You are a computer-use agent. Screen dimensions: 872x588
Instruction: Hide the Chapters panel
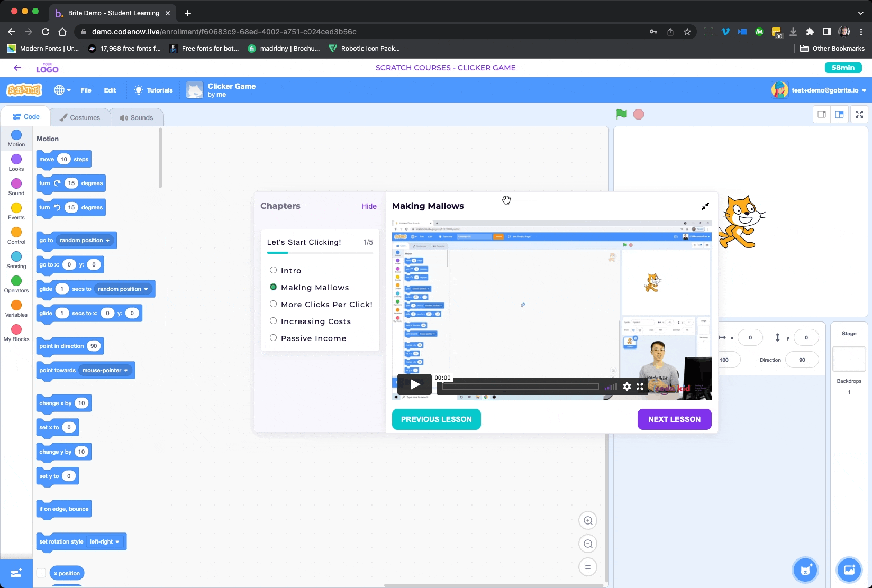coord(369,206)
